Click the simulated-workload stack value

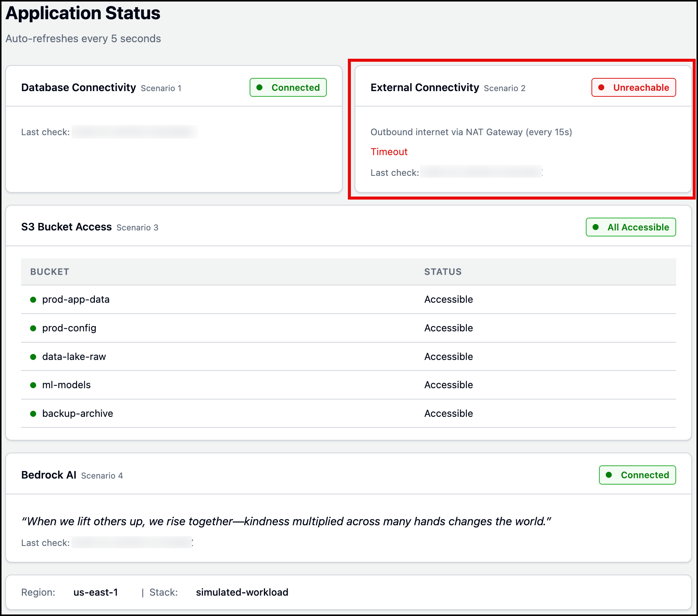[x=242, y=592]
